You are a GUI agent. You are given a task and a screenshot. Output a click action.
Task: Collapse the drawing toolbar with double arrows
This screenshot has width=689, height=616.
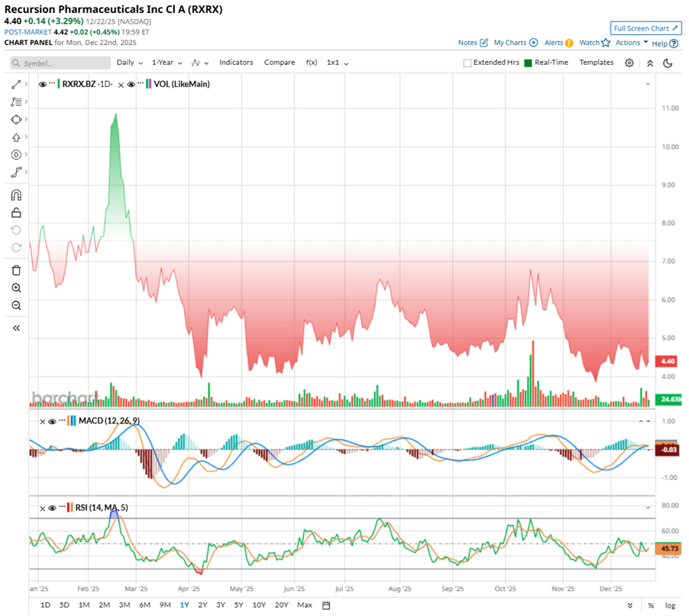click(x=16, y=328)
